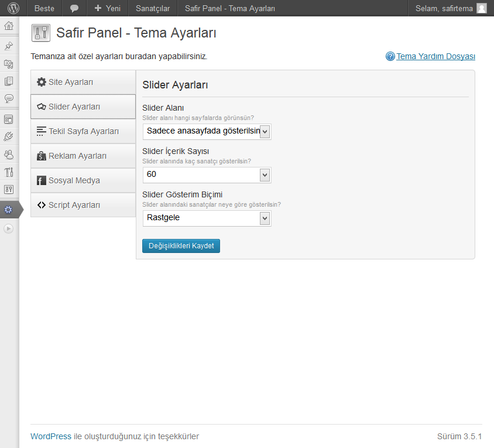Viewport: 494px width, 448px height.
Task: Open the WordPress logo menu
Action: point(13,8)
